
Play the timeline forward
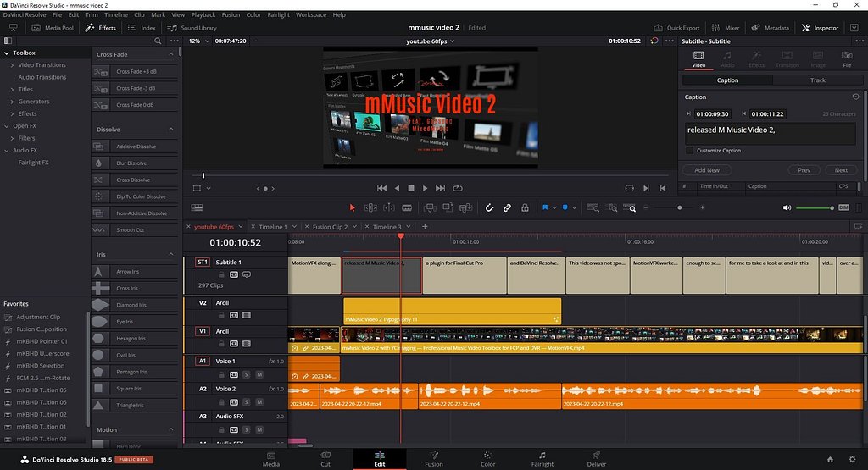pyautogui.click(x=426, y=188)
